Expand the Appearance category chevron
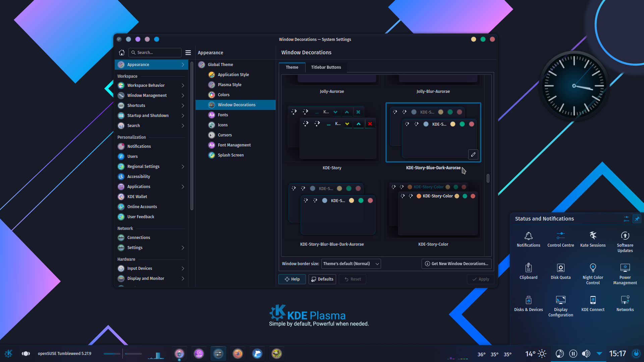644x362 pixels. [183, 65]
